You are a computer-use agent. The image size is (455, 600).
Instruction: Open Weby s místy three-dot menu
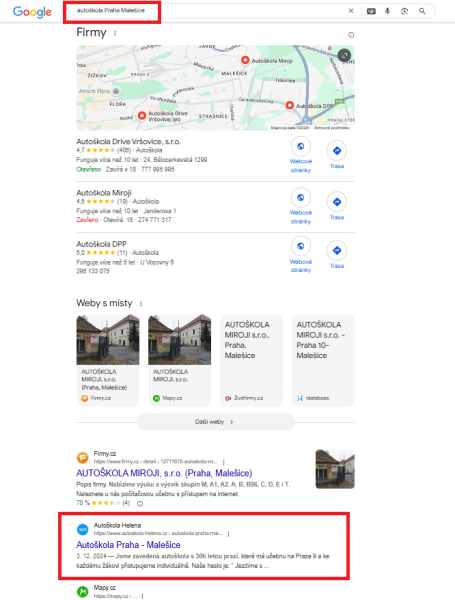[x=141, y=303]
